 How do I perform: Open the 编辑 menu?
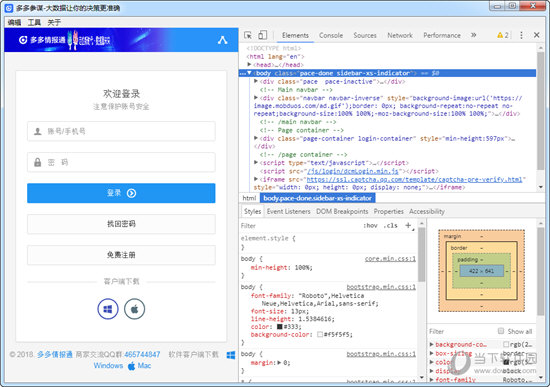(14, 22)
